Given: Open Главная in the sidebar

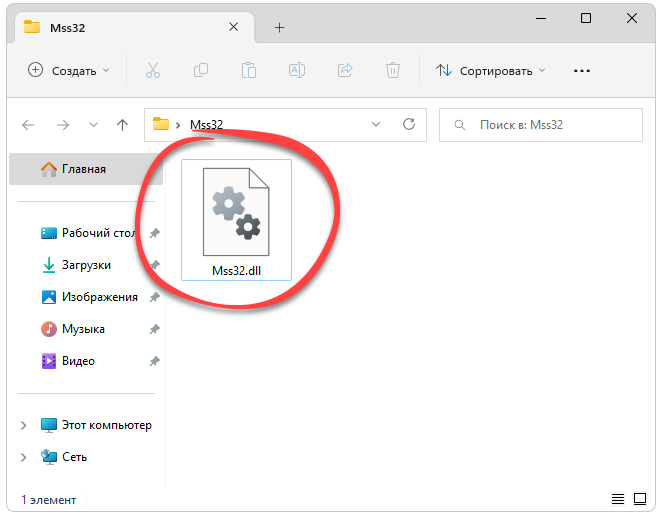Looking at the screenshot, I should click(x=86, y=169).
